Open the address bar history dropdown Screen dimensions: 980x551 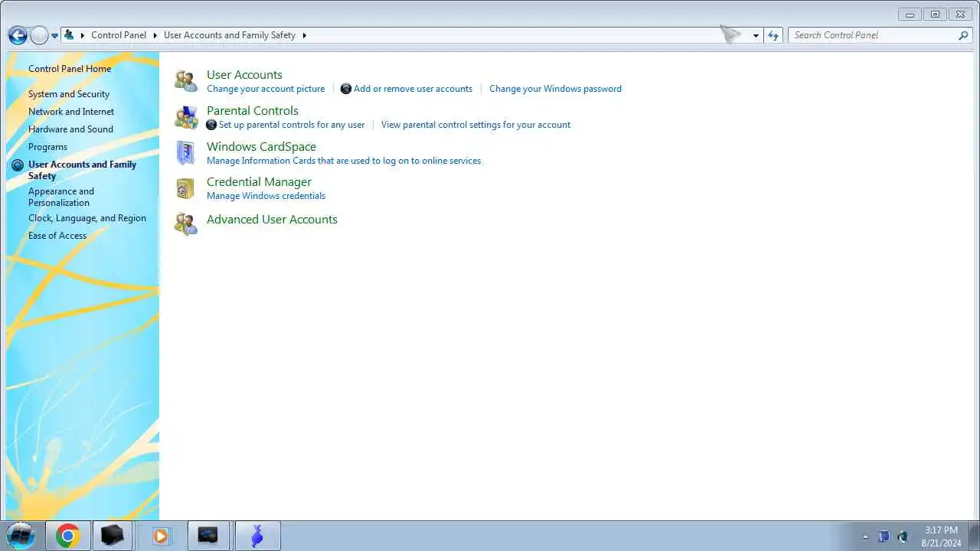click(x=756, y=35)
